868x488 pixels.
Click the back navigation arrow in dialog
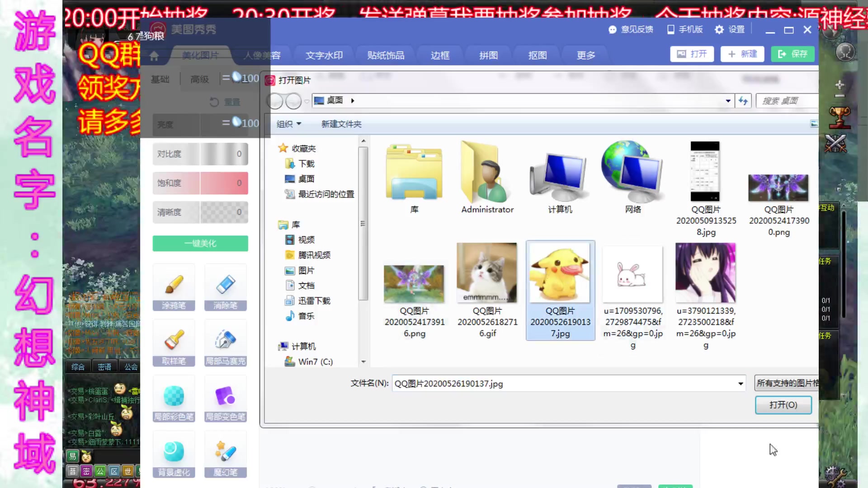click(275, 101)
